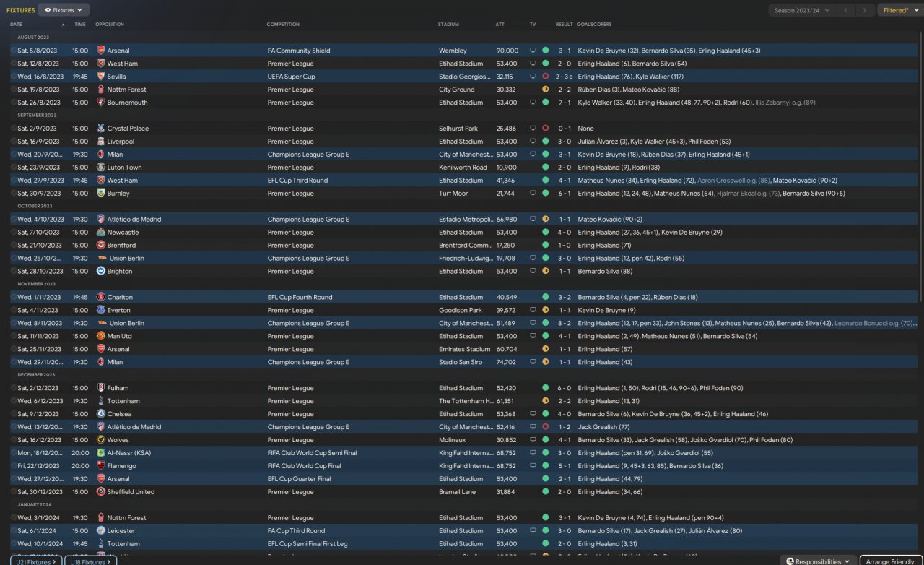Click the Wembley stadium name
Viewport: 924px width, 565px height.
click(x=453, y=51)
